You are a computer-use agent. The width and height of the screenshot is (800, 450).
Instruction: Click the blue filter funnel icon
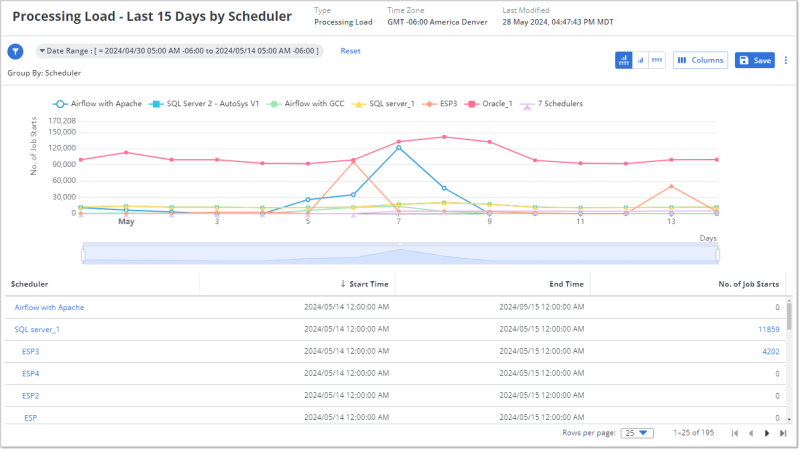click(15, 52)
